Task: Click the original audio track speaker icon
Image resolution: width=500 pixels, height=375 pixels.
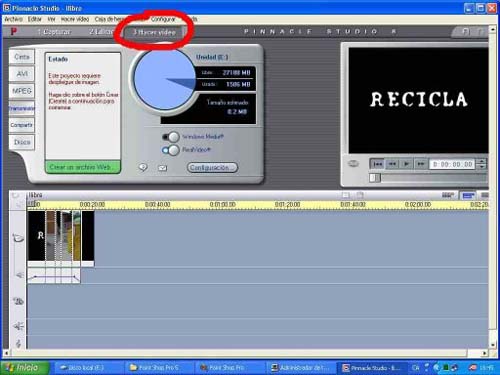Action: coord(19,275)
